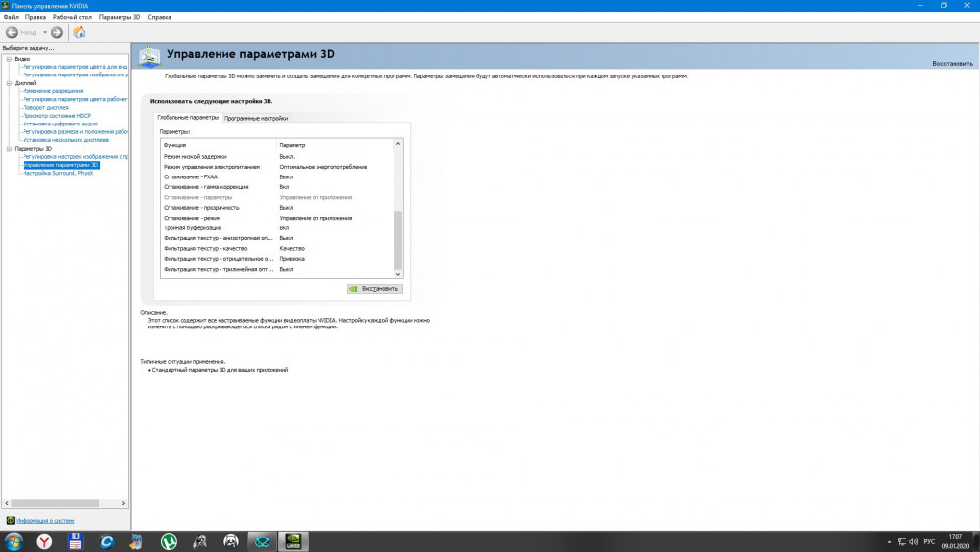This screenshot has height=552, width=980.
Task: Click NVIDIA Control Panel taskbar icon
Action: point(292,541)
